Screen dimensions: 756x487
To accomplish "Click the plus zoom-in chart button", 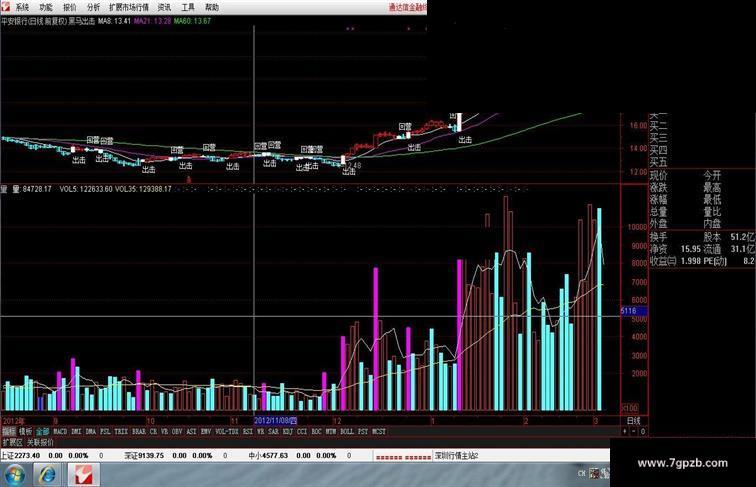I will [x=625, y=432].
